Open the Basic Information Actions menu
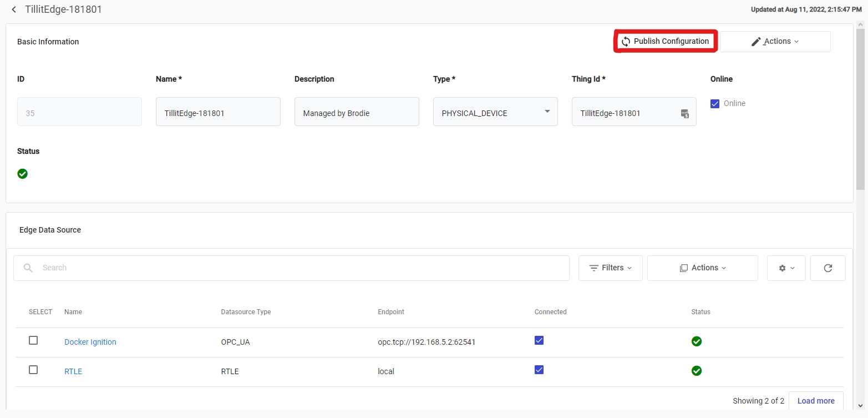 tap(775, 42)
